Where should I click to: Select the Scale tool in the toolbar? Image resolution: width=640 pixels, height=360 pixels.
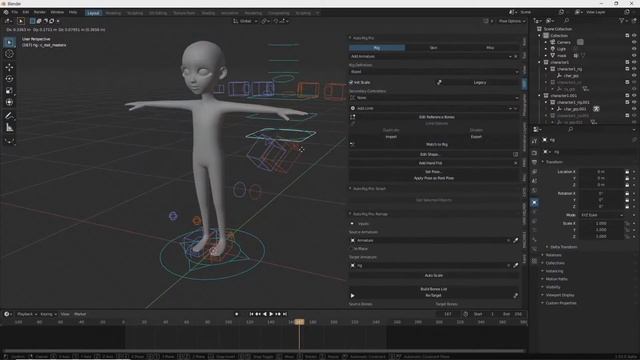[x=9, y=91]
